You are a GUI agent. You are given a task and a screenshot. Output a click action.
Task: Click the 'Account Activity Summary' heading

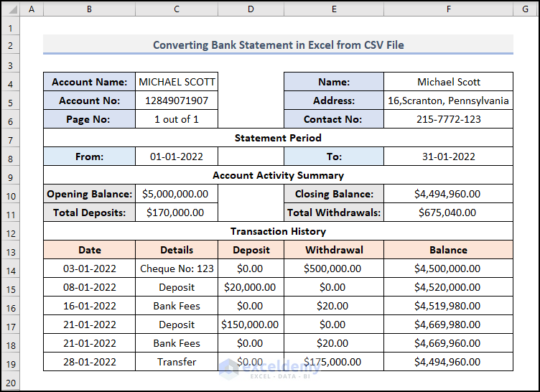(x=279, y=175)
